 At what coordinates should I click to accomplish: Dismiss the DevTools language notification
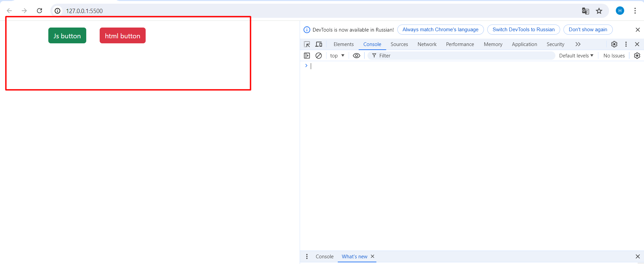[638, 30]
